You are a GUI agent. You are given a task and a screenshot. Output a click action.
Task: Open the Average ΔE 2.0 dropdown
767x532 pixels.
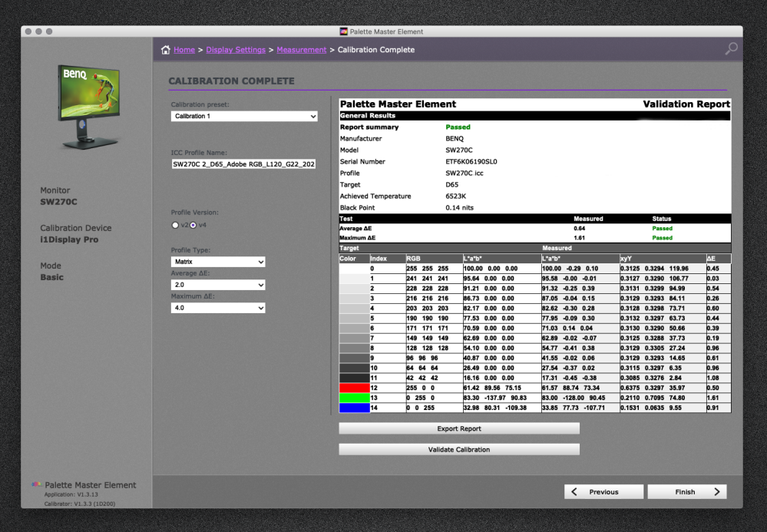[x=218, y=285]
